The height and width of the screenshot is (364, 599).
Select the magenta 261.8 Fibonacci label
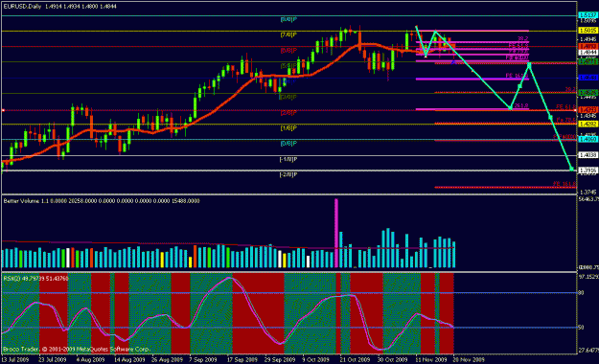[521, 105]
